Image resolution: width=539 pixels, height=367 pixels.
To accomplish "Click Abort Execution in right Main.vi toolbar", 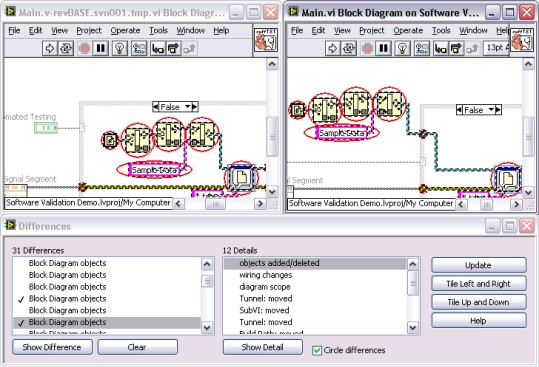I will coord(367,48).
